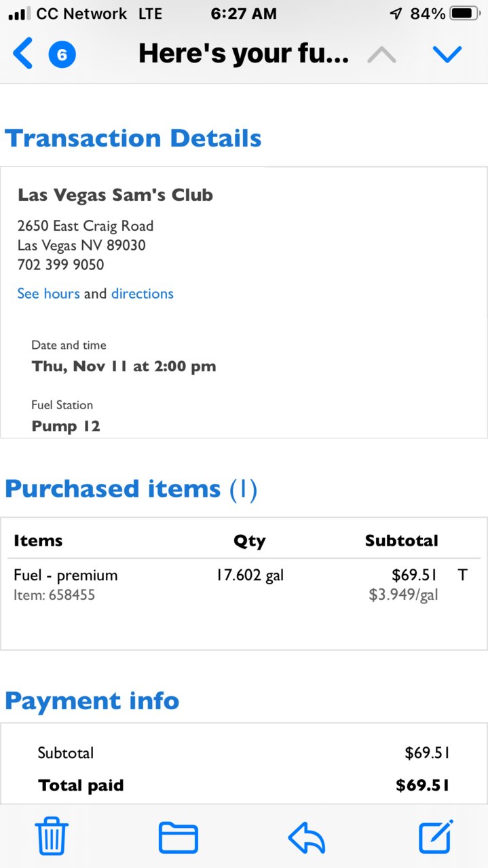The image size is (488, 868).
Task: Compose new message with pencil icon
Action: 436,836
